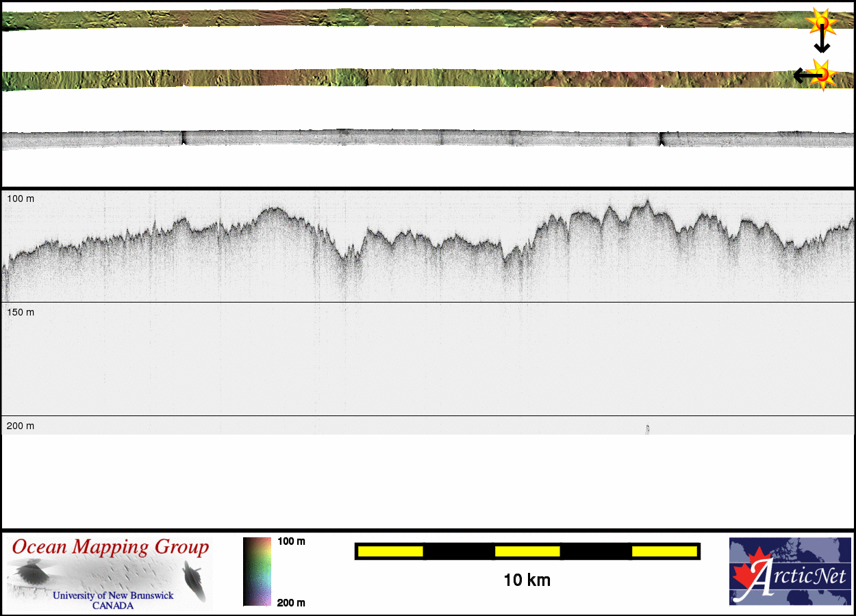
Task: Select the Ocean Mapping Group title text
Action: 110,548
